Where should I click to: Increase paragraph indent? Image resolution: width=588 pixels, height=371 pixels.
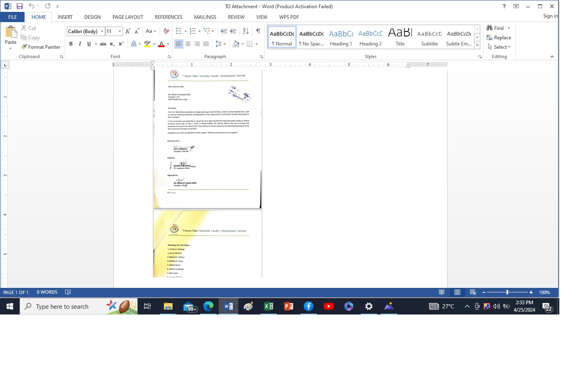[233, 31]
